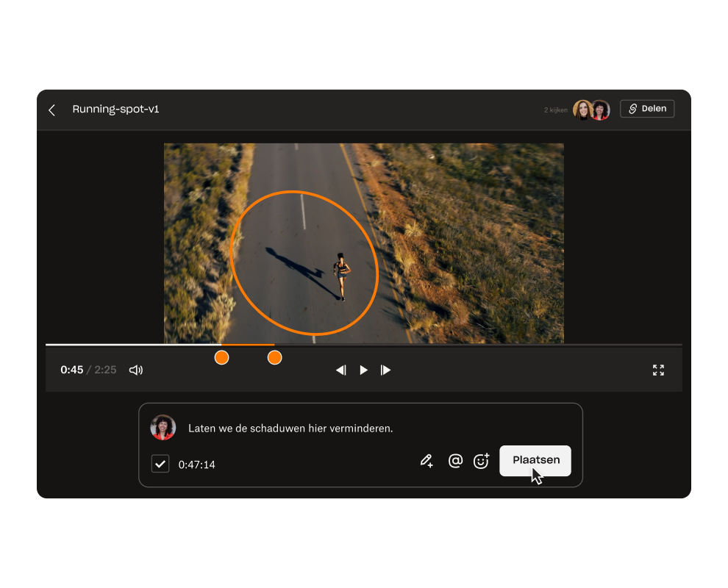Step forward one frame in the video
Screen dimensions: 728x588
pos(386,370)
